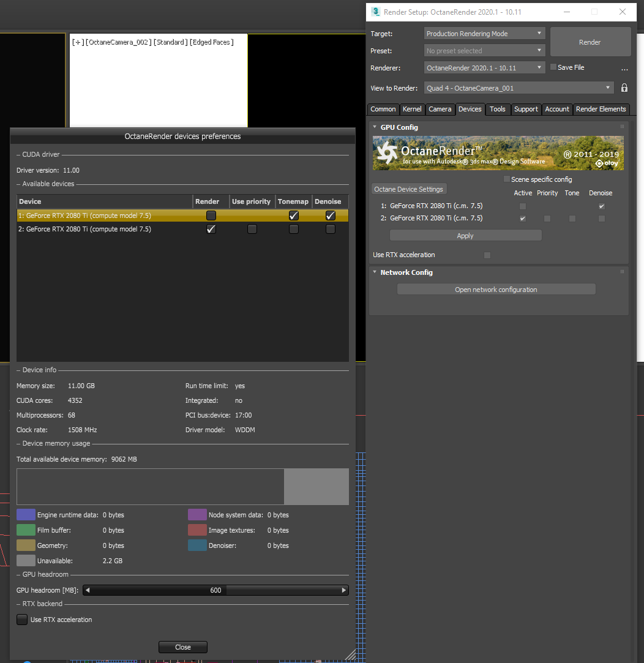Select device row 1: GeForce RTX 2080 Ti
Image resolution: width=644 pixels, height=663 pixels.
point(182,215)
